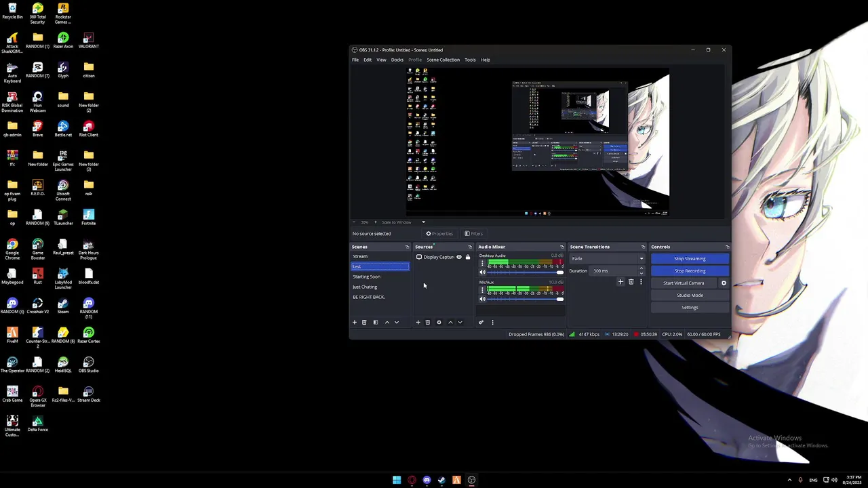Screen dimensions: 868x488
Task: Undock the Audio Mixer panel
Action: coord(561,247)
